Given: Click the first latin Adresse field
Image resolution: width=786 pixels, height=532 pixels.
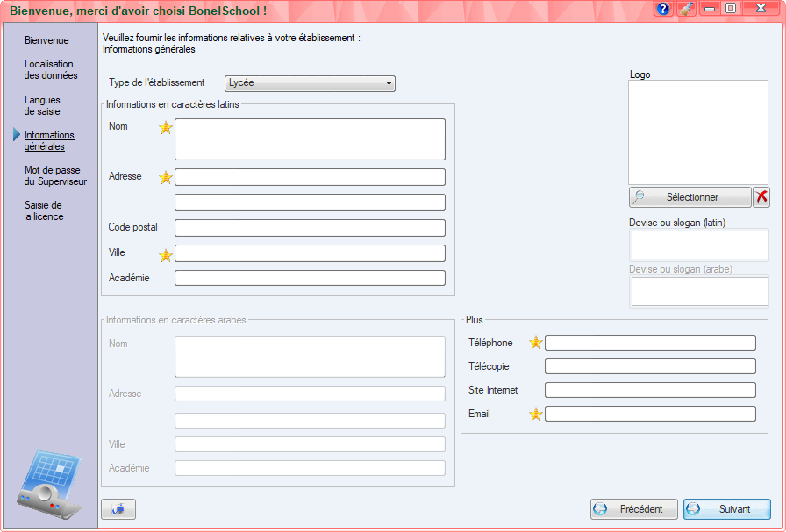Looking at the screenshot, I should [x=310, y=177].
